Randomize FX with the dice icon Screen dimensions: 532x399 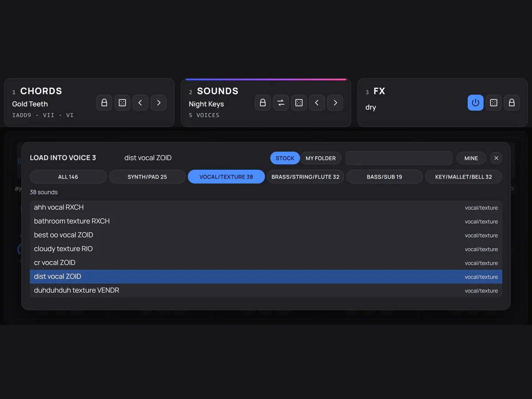tap(493, 103)
